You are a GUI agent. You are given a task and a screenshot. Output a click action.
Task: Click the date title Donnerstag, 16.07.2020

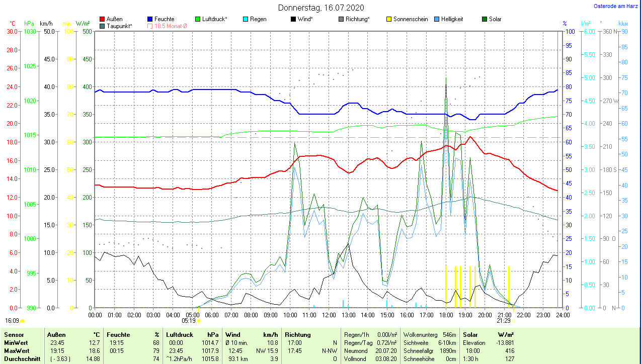point(320,8)
